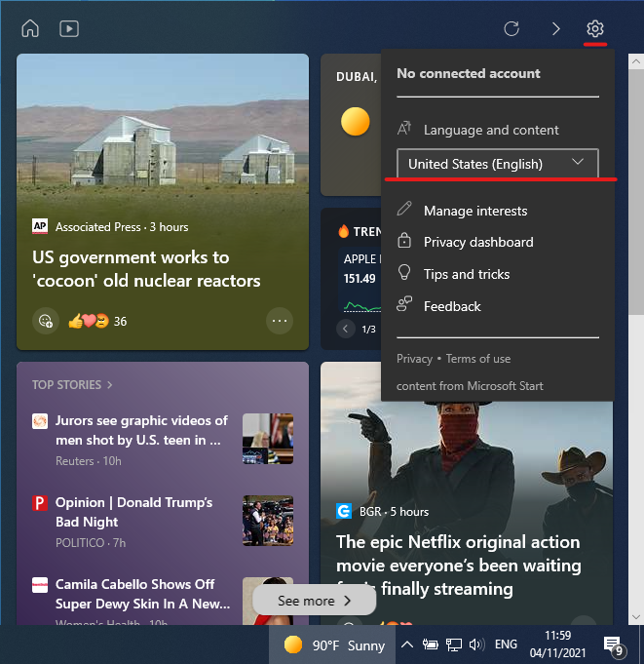
Task: Click the feed vertical scrollbar thumb
Action: pos(635,192)
